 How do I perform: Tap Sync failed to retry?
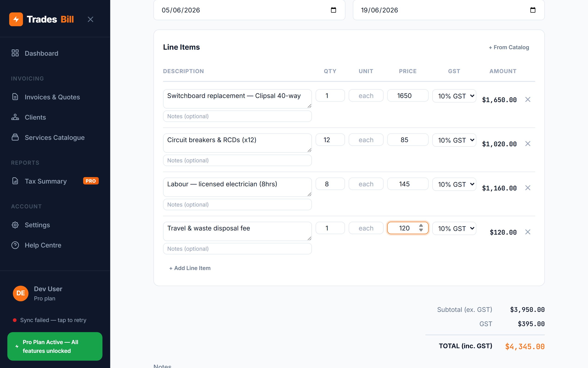point(53,320)
